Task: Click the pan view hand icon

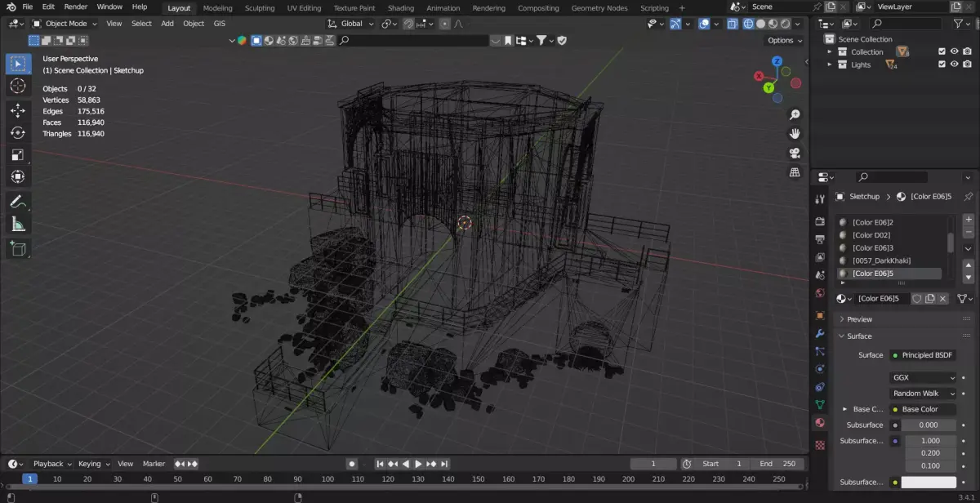Action: tap(795, 134)
